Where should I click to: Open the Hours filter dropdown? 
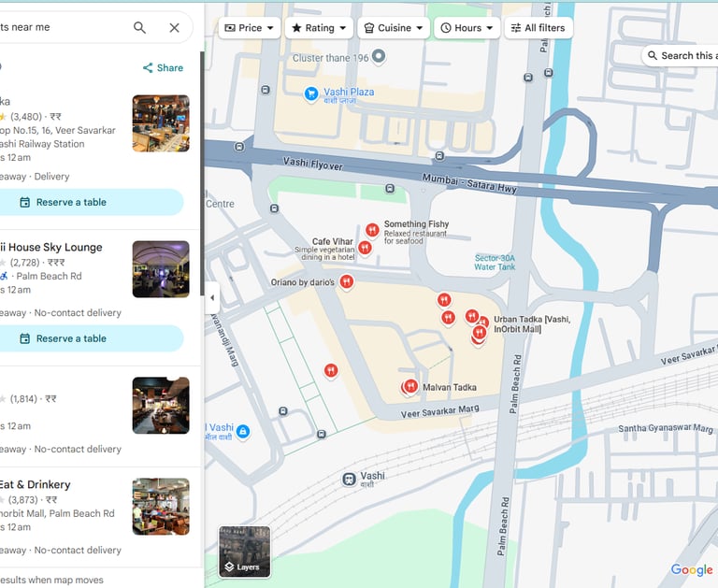(467, 28)
